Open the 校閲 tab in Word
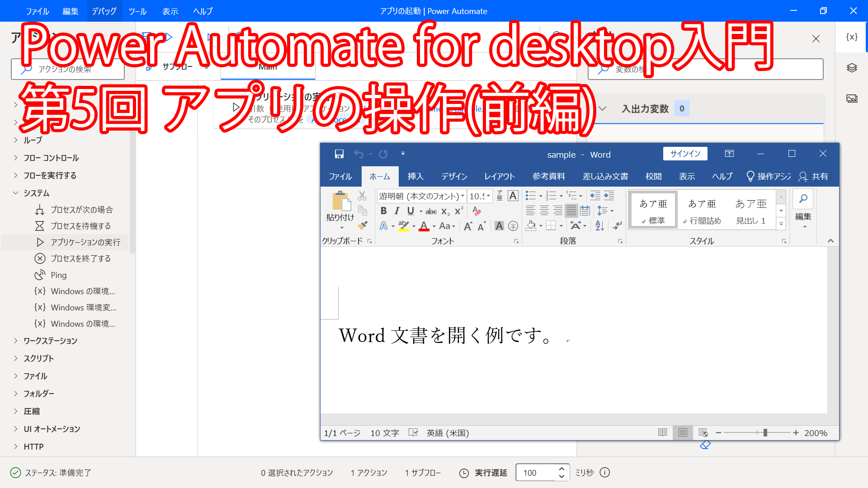This screenshot has width=868, height=488. (654, 176)
